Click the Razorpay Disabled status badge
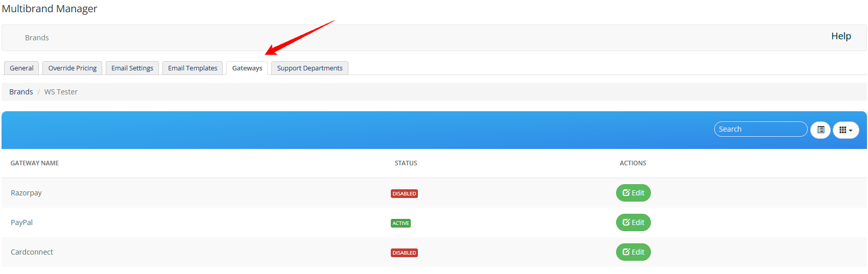The height and width of the screenshot is (274, 868). coord(404,194)
